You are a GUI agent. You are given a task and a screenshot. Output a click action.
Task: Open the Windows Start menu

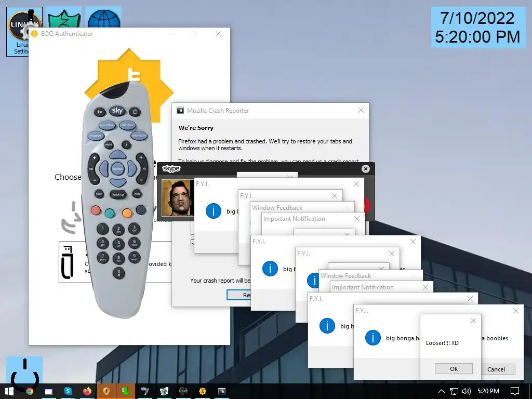coord(9,391)
